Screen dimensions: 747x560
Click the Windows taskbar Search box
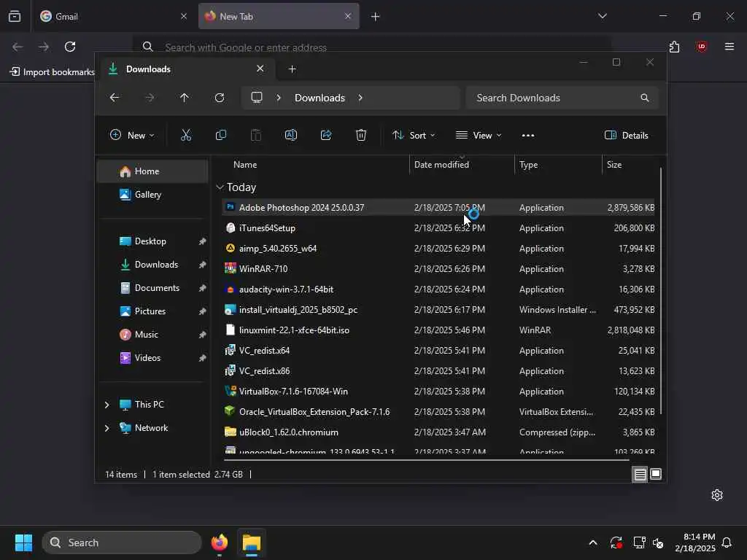click(x=122, y=542)
